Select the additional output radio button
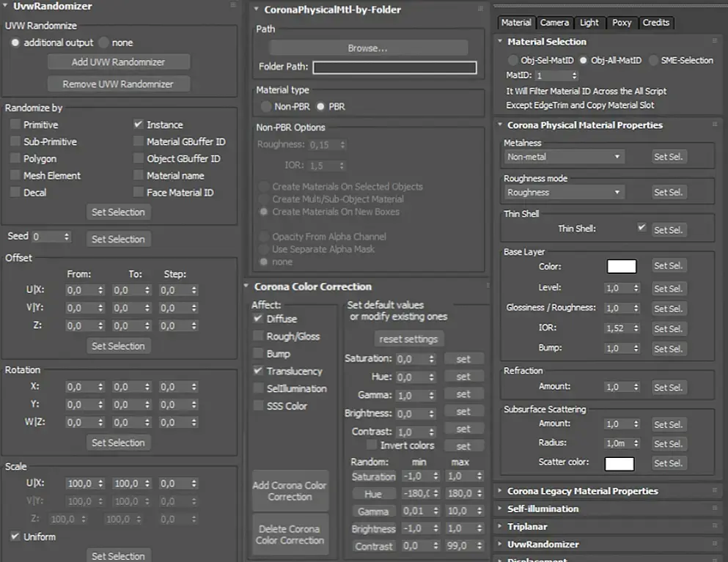The image size is (728, 562). (15, 42)
